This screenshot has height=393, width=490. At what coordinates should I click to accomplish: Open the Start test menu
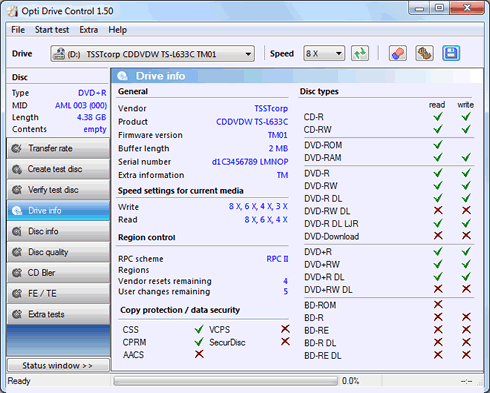point(52,30)
